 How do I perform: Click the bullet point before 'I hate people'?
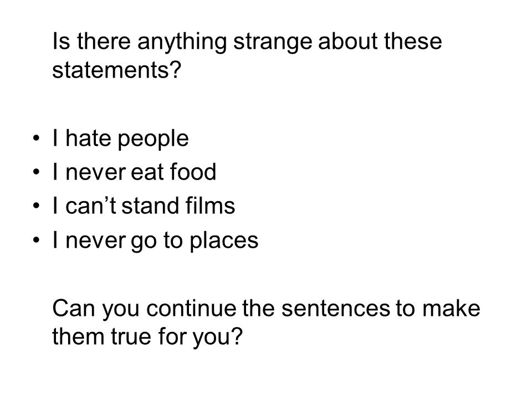pos(37,139)
